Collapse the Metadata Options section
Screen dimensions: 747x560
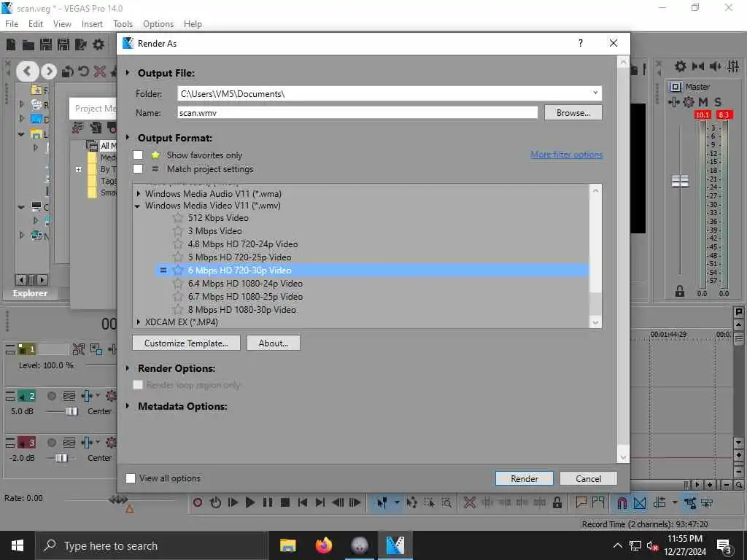pyautogui.click(x=128, y=406)
